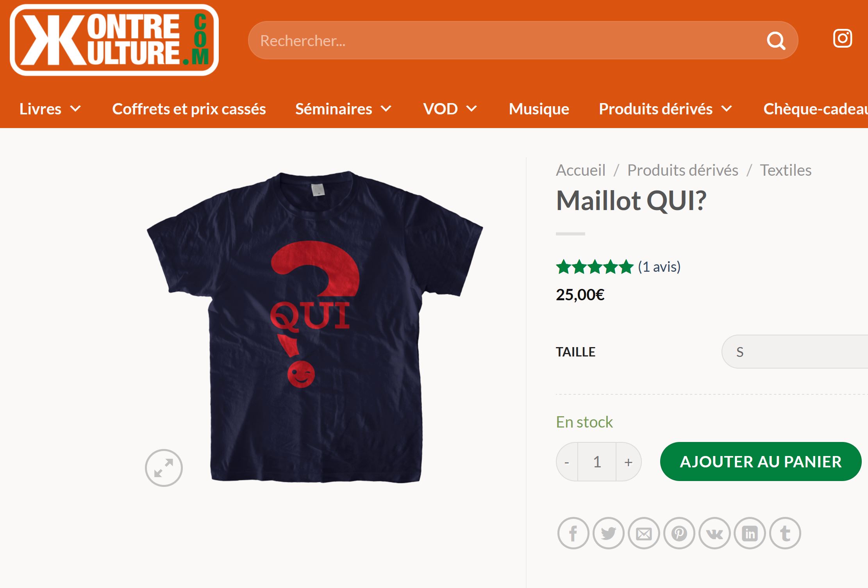The width and height of the screenshot is (868, 588).
Task: Share on VK icon
Action: [714, 533]
